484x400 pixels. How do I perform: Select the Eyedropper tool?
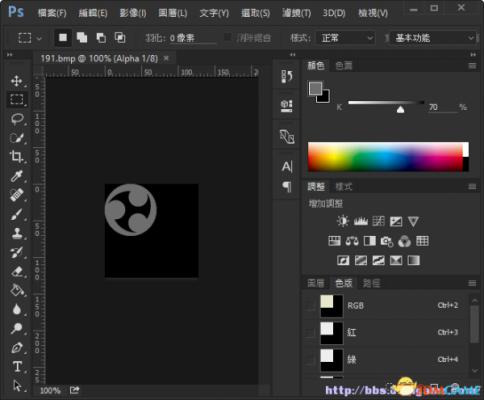coord(16,176)
